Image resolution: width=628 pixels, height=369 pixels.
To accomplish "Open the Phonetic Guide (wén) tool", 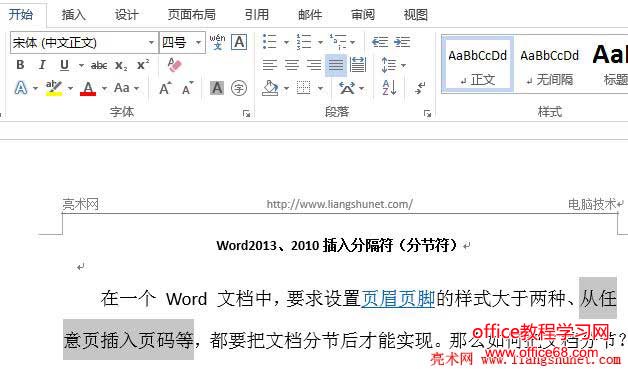I will click(217, 42).
